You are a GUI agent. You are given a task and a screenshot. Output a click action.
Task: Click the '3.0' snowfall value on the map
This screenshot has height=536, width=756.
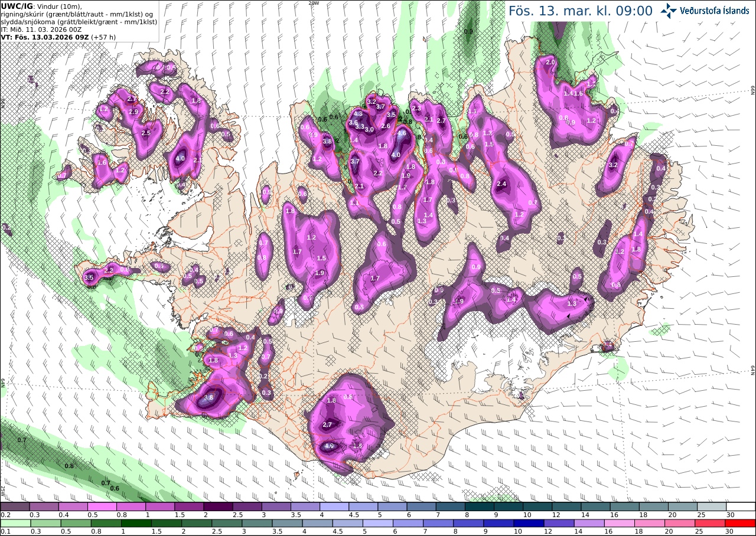point(369,129)
